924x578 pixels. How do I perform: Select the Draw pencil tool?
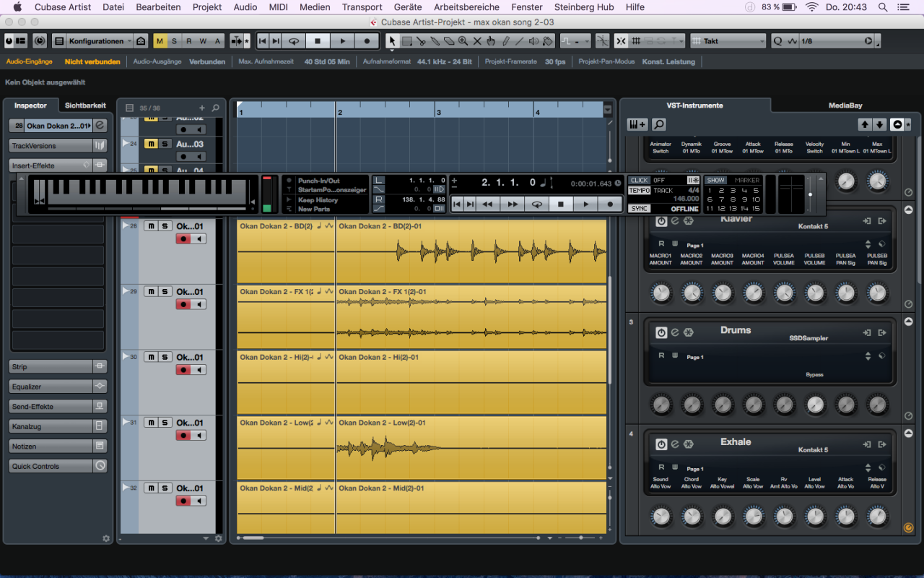tap(505, 41)
